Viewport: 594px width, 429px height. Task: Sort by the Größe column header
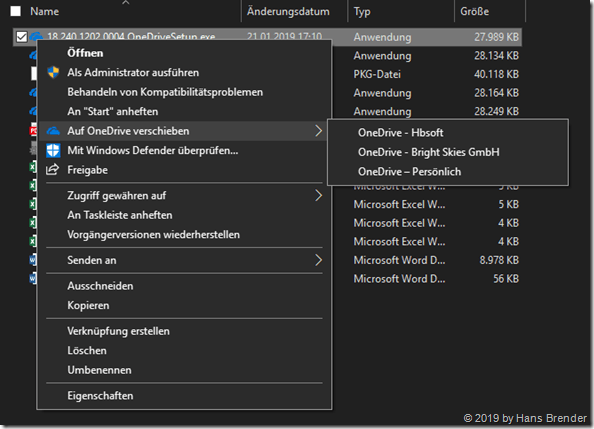point(474,11)
